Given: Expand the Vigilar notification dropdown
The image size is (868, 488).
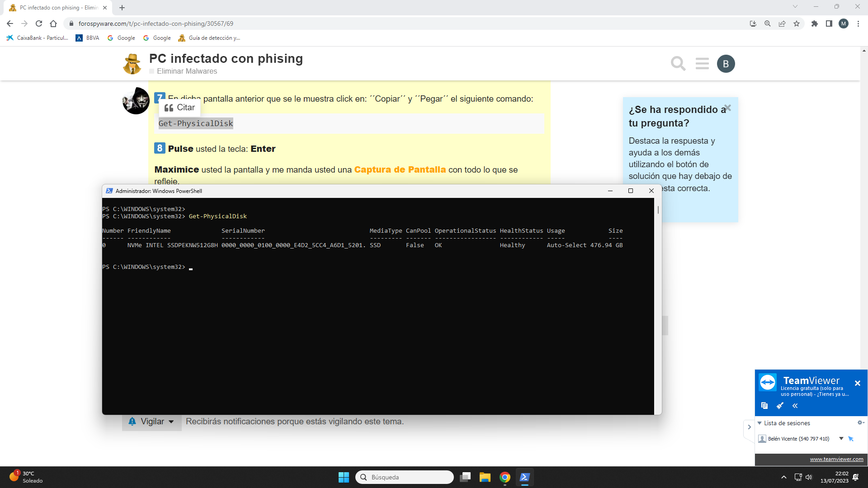Looking at the screenshot, I should 152,422.
